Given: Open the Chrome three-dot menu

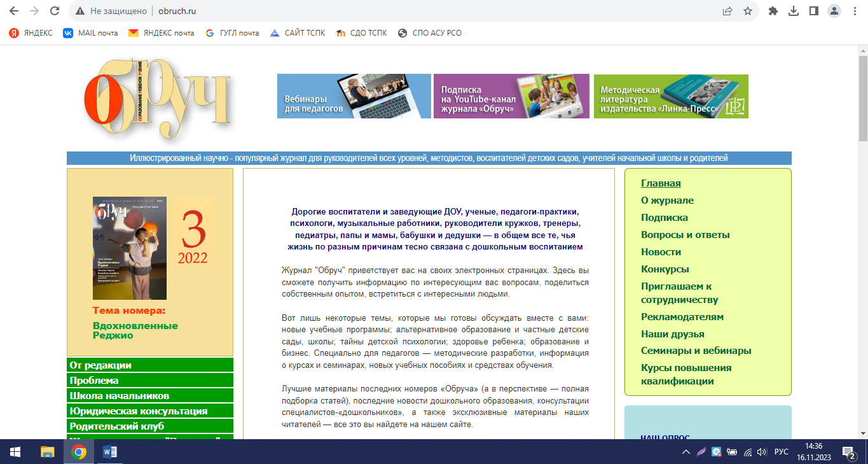Looking at the screenshot, I should [x=854, y=11].
